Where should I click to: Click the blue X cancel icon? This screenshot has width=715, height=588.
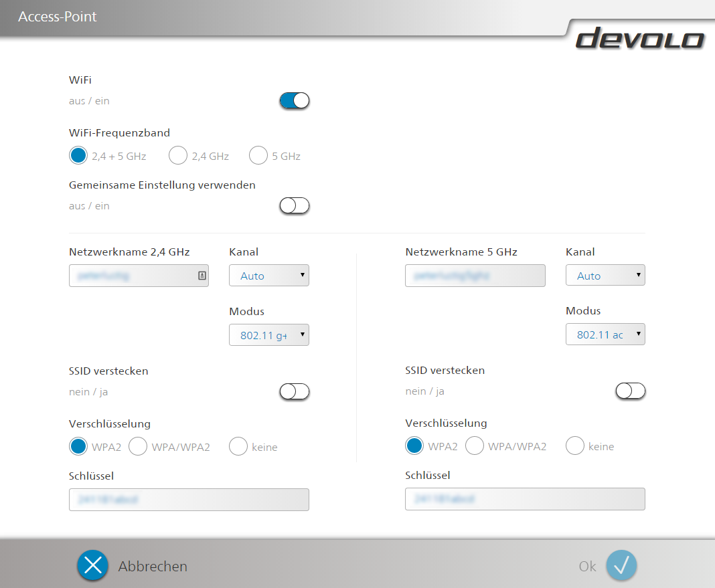click(92, 566)
